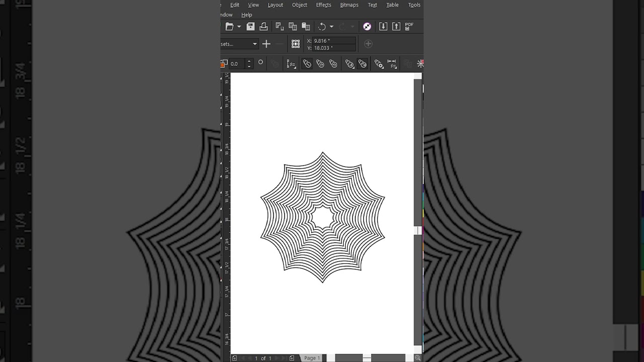Click the Open folder icon

[229, 27]
